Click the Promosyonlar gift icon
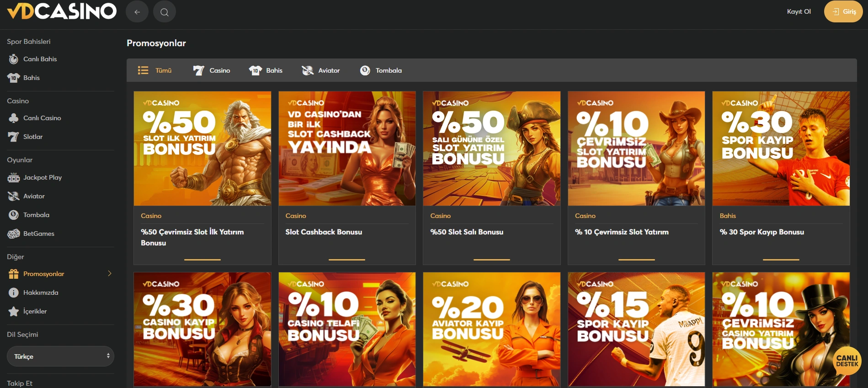The image size is (868, 388). click(x=14, y=274)
